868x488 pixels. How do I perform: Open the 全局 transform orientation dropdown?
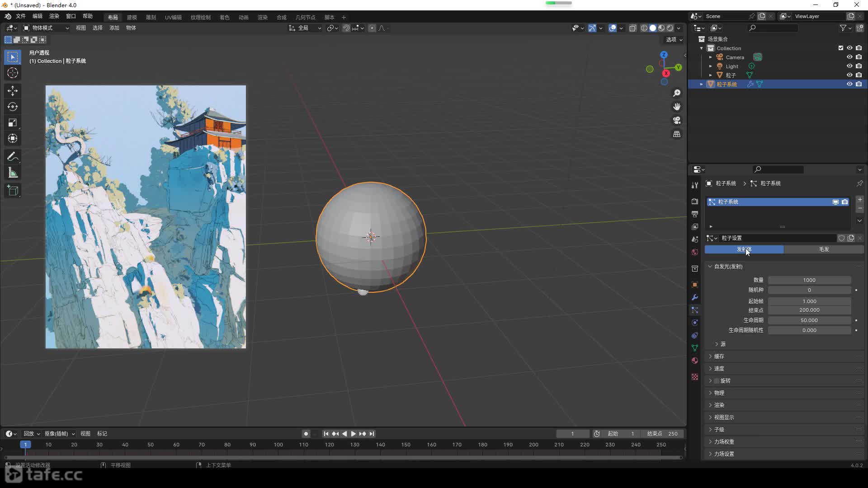(x=305, y=28)
